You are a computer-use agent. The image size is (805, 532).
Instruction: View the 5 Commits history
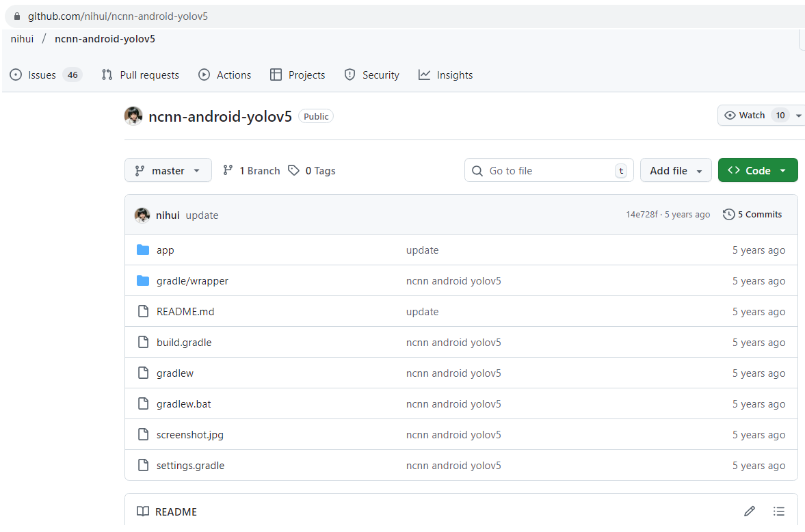752,215
